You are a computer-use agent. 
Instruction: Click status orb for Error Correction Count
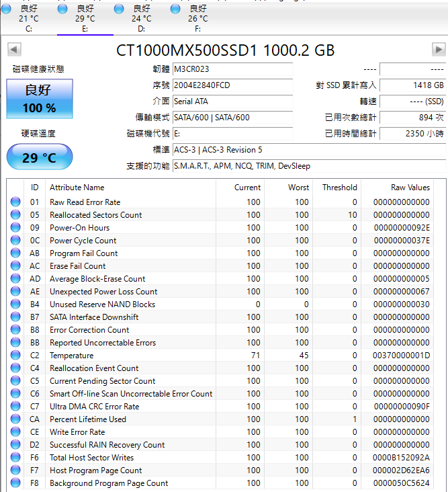click(x=15, y=329)
